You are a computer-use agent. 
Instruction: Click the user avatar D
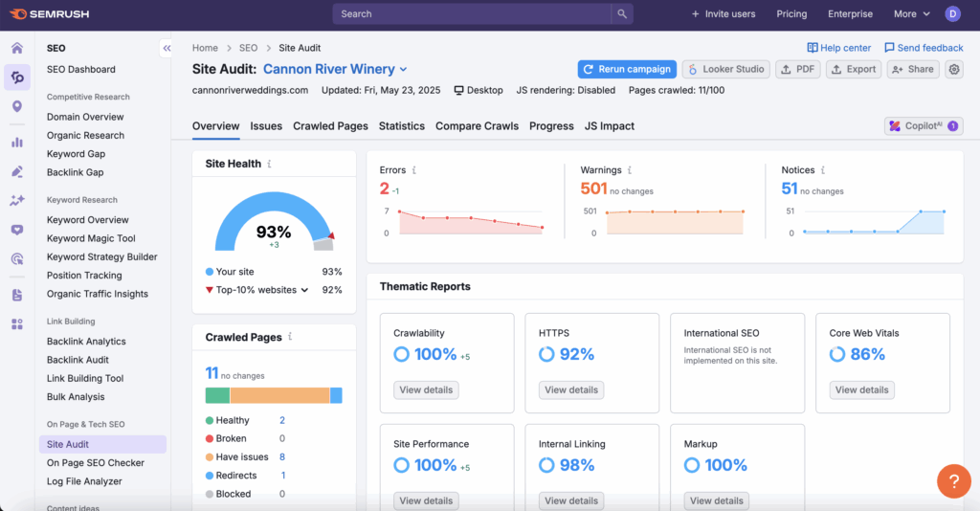pyautogui.click(x=952, y=13)
